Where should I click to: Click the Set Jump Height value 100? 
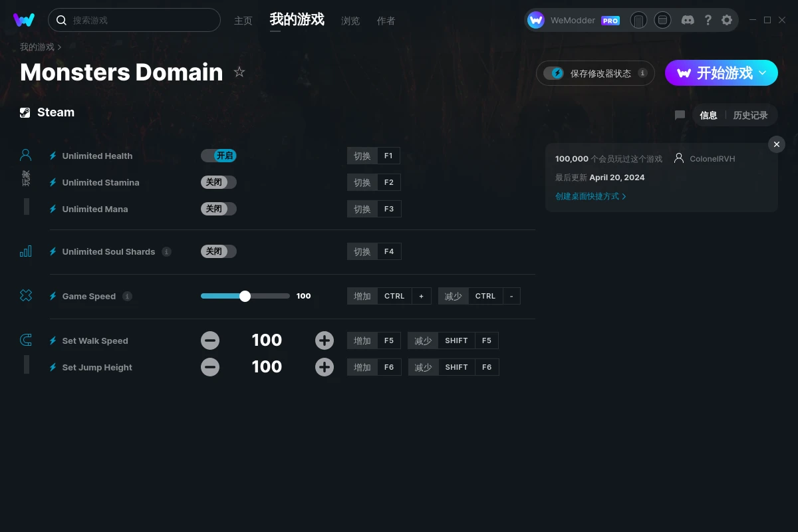click(x=267, y=367)
